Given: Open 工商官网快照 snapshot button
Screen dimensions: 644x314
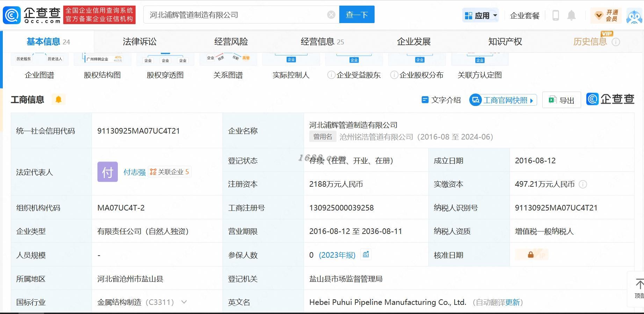Looking at the screenshot, I should (x=503, y=100).
